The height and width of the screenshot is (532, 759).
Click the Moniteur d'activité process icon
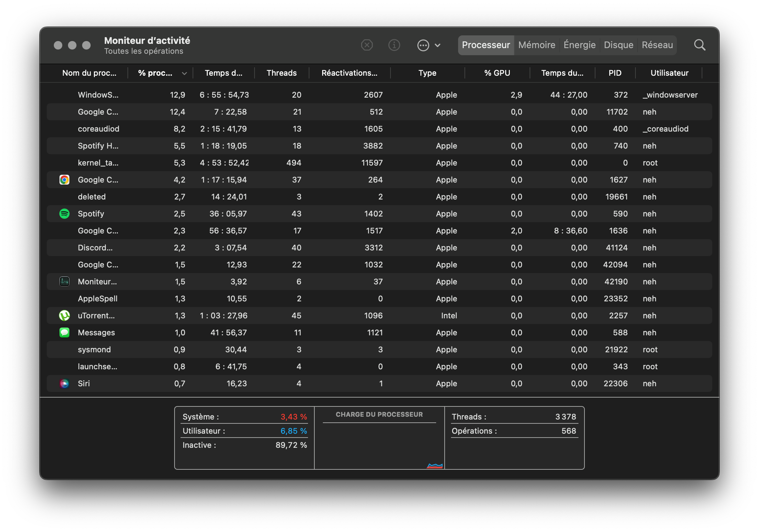pos(64,282)
